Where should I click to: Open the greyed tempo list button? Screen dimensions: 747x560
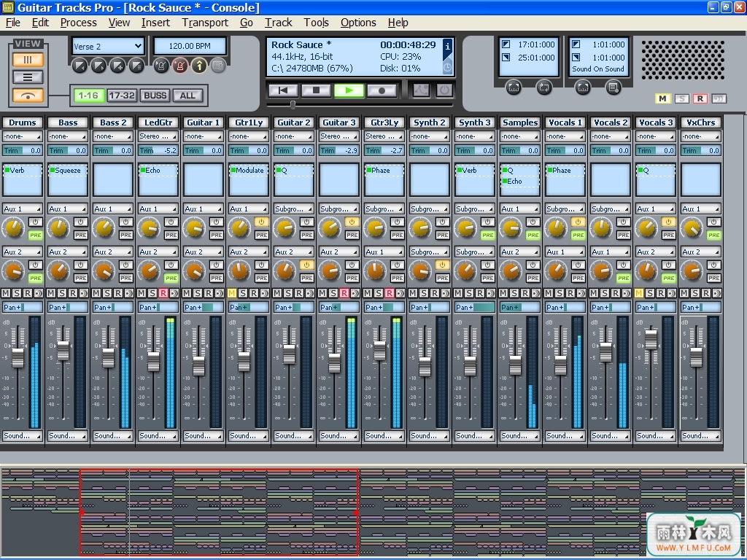pyautogui.click(x=217, y=66)
